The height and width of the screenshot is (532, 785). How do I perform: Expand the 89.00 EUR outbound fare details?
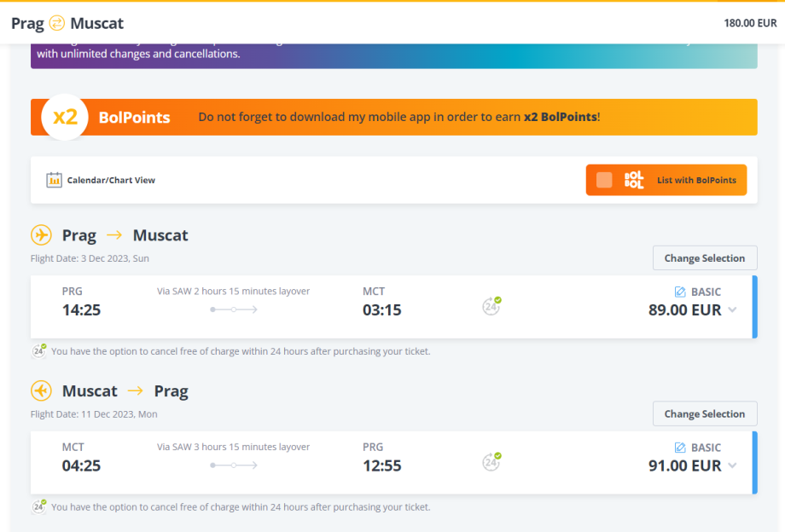coord(732,310)
